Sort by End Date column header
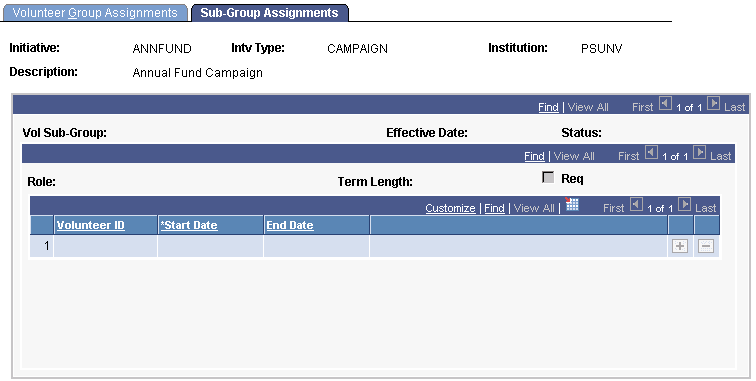This screenshot has width=756, height=381. click(x=290, y=225)
